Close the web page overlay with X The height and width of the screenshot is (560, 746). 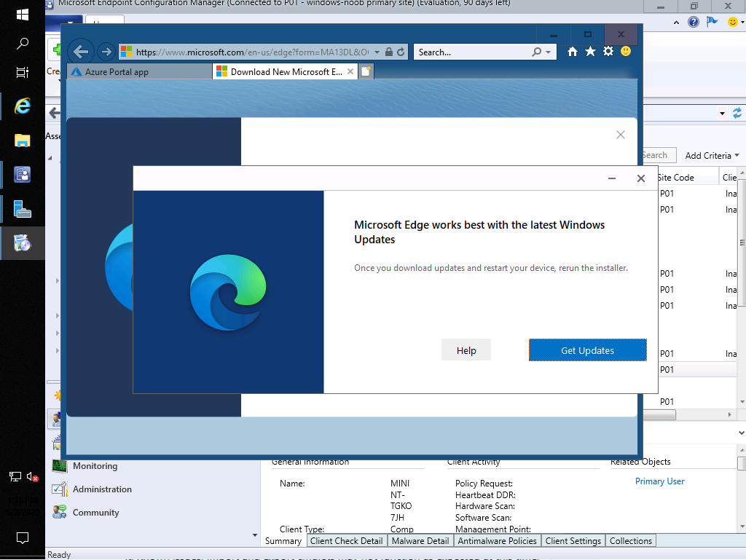click(621, 135)
